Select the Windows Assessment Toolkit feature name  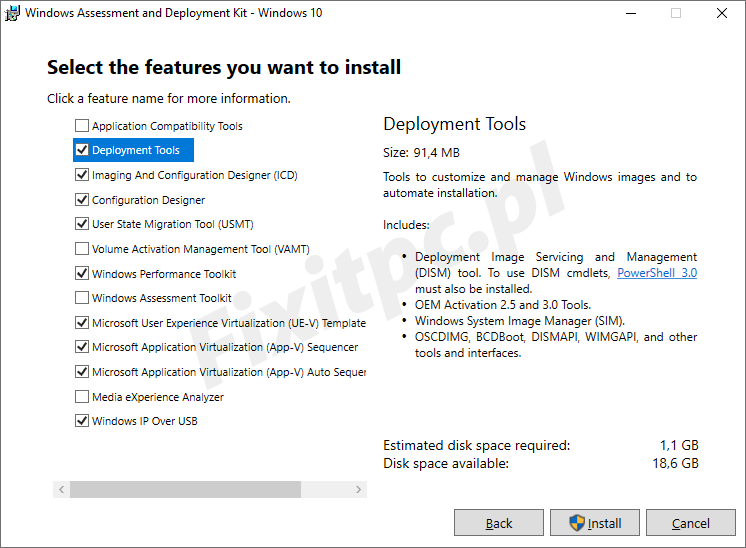[161, 298]
